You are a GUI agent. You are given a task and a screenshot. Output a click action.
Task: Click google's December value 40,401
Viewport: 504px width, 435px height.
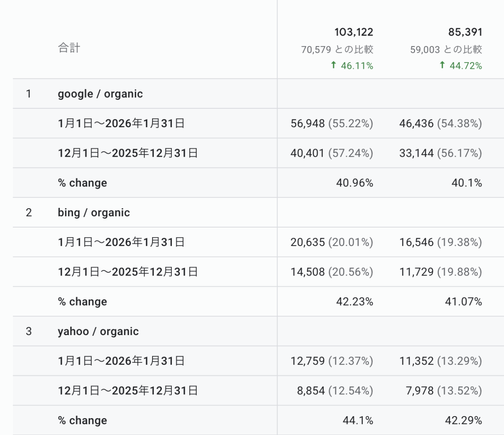307,153
